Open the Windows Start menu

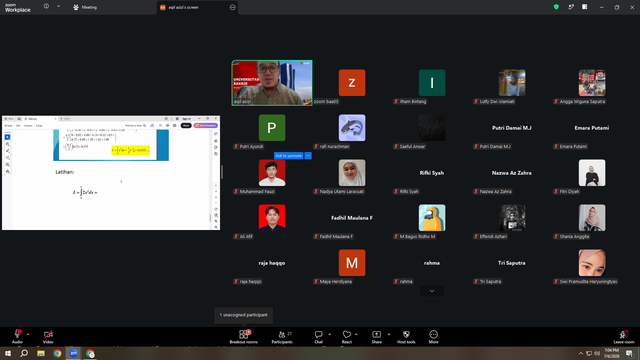point(8,353)
